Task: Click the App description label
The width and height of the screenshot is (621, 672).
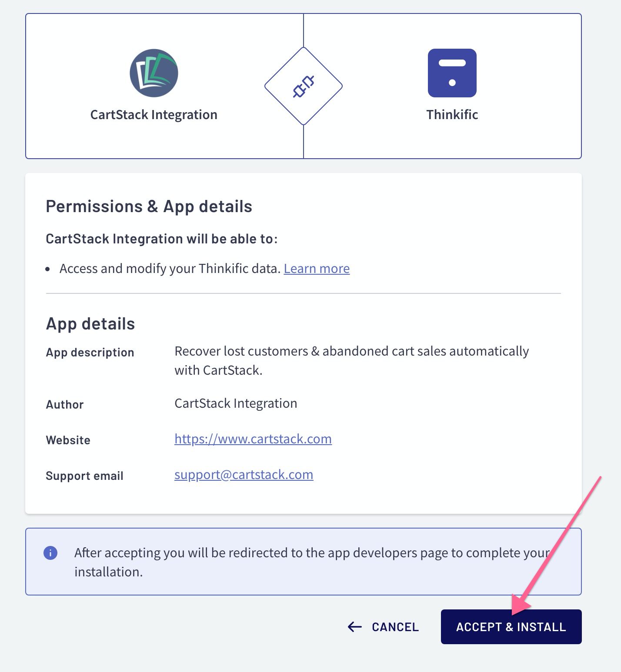Action: click(90, 353)
